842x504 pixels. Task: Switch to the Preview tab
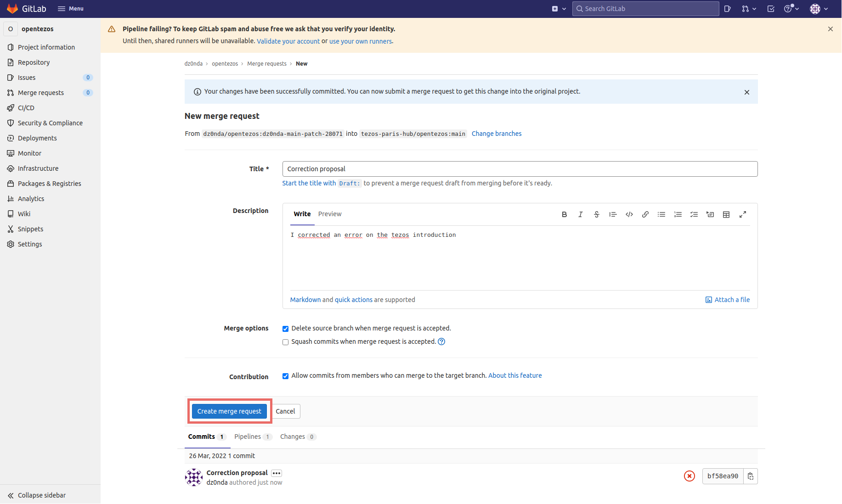329,214
